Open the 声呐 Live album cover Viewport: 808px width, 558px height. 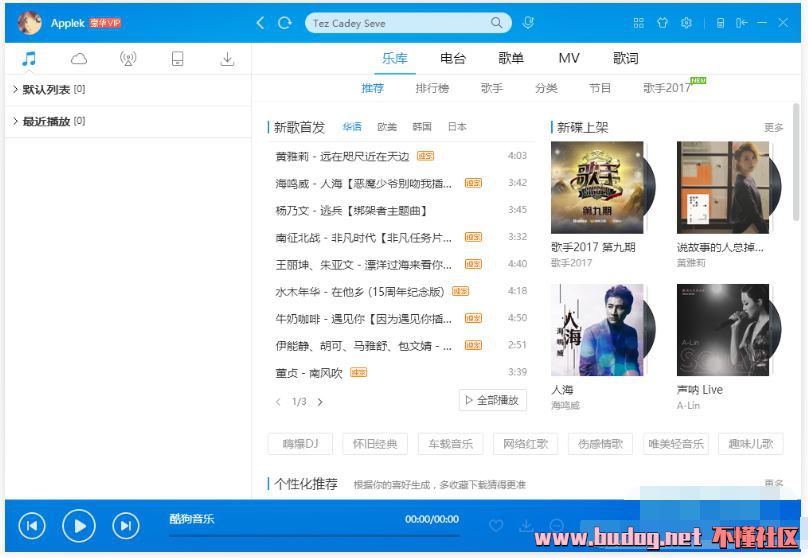click(723, 330)
